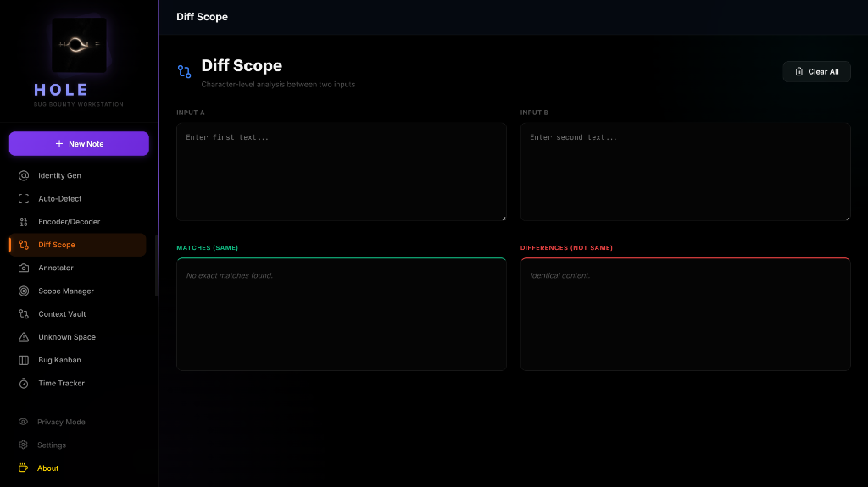Click the Matches (Same) results box
This screenshot has width=868, height=487.
(342, 314)
